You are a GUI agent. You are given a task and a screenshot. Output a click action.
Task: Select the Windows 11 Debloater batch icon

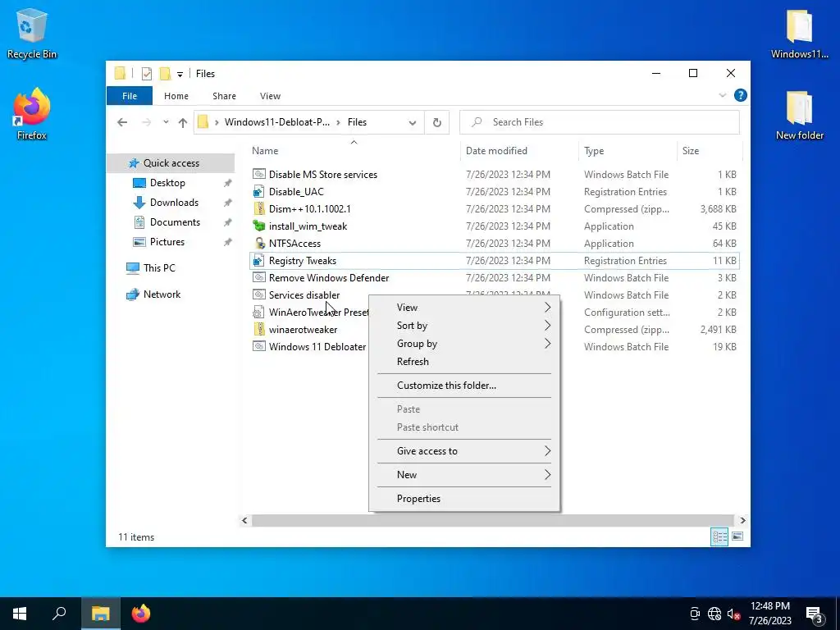click(x=259, y=346)
